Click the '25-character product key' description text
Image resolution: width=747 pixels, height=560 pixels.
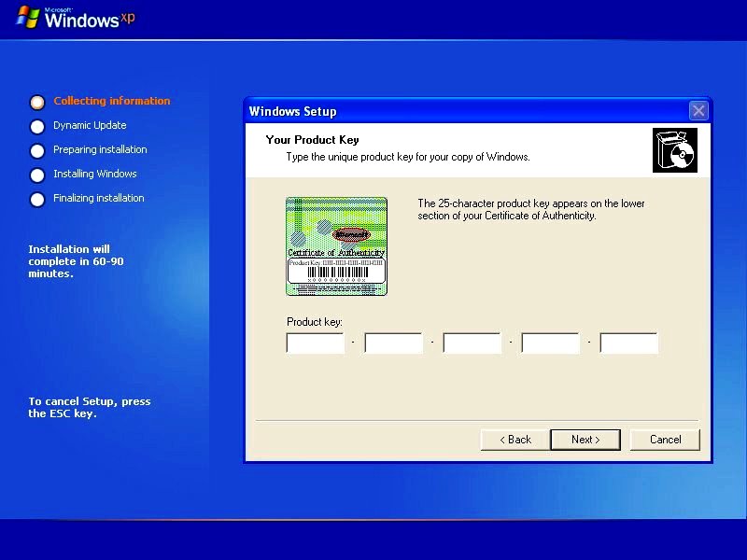[531, 209]
